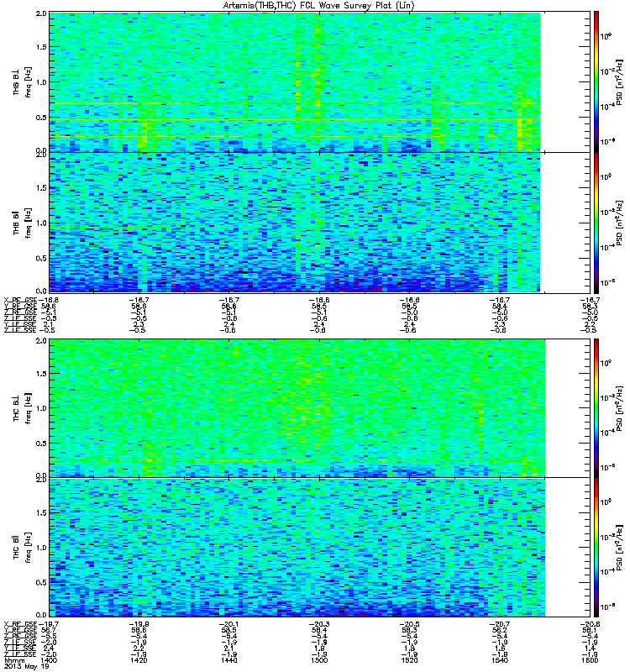Click the '-20.8' X_RE_GSE value under THC panels
630x672 pixels.
(x=590, y=624)
